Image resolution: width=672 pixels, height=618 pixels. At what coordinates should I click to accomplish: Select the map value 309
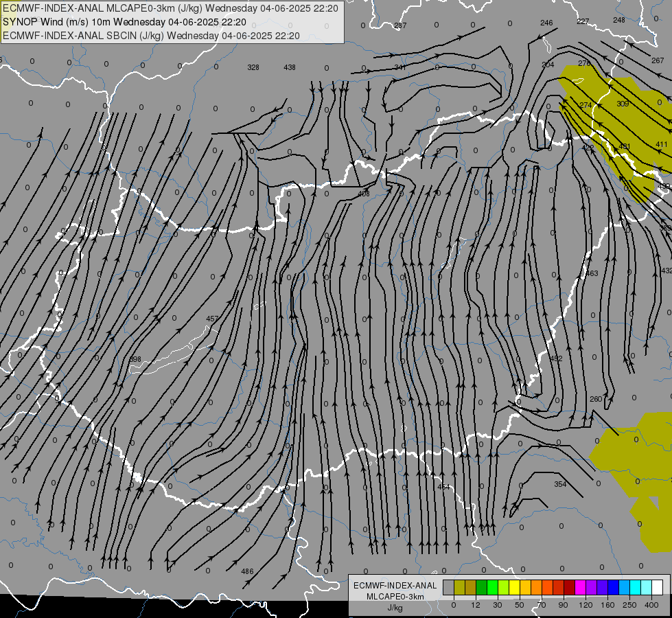[x=623, y=104]
